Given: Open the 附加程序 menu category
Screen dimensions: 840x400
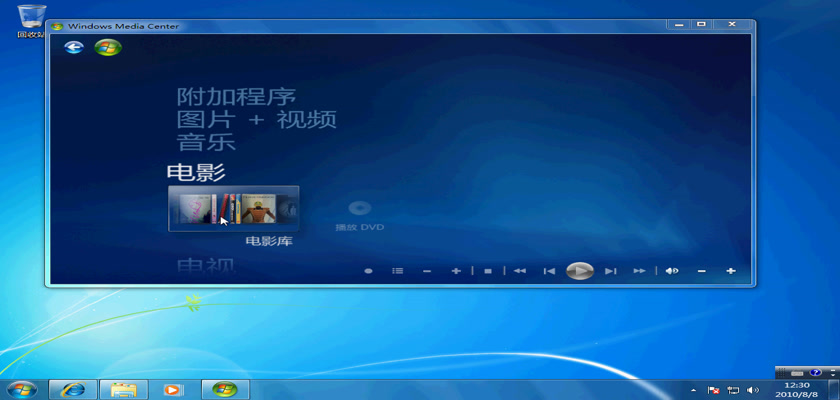Looking at the screenshot, I should click(x=237, y=97).
